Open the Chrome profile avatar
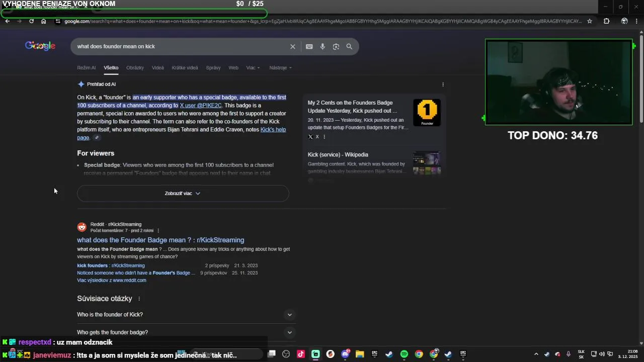The width and height of the screenshot is (644, 362). [x=624, y=21]
